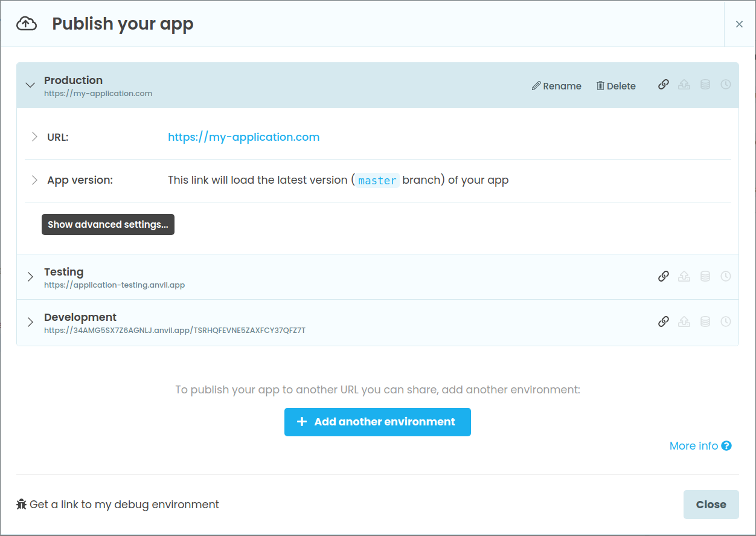Expand the App version setting row
756x536 pixels.
[x=34, y=180]
